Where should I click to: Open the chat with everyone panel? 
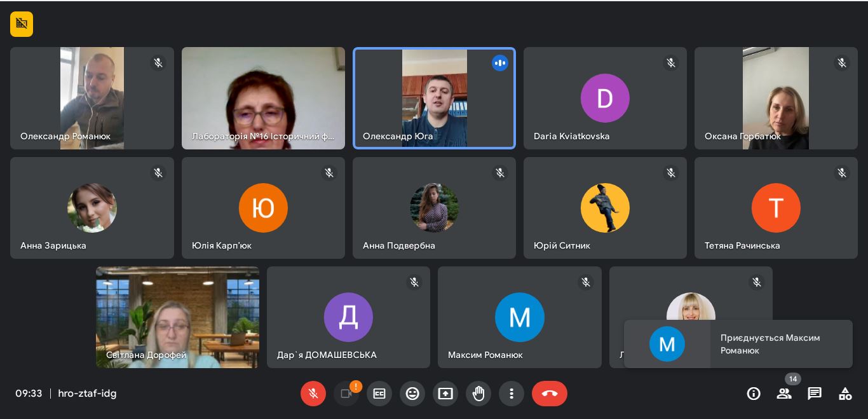coord(815,394)
